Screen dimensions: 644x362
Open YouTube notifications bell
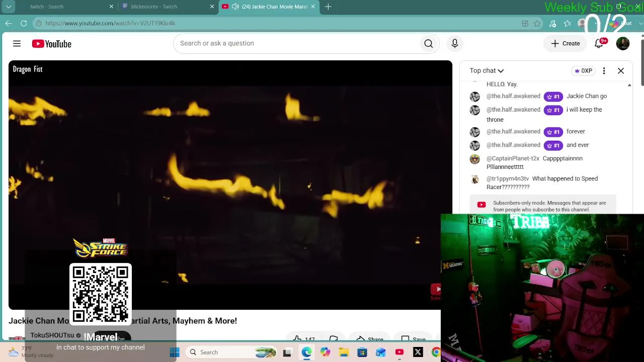pos(599,44)
